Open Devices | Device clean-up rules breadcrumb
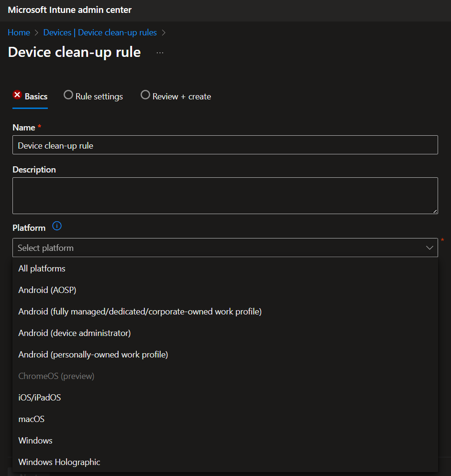Viewport: 451px width, 476px height. [x=100, y=32]
